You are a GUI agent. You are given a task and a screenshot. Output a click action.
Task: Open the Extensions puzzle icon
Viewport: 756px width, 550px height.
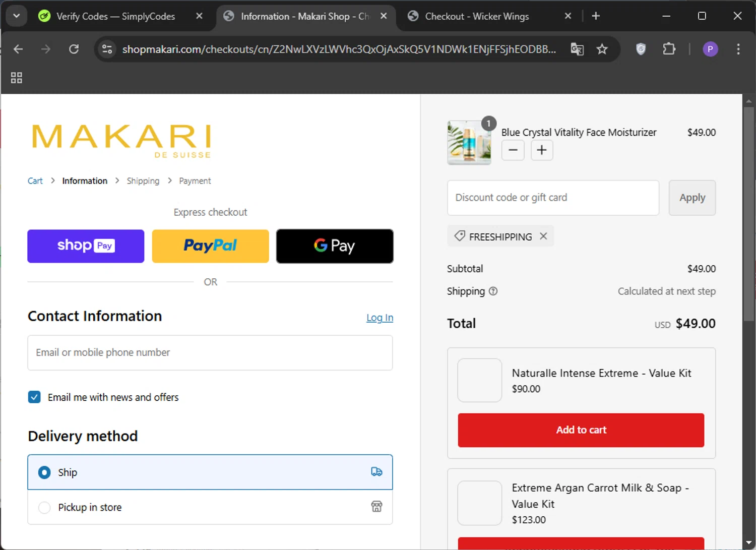pyautogui.click(x=669, y=49)
